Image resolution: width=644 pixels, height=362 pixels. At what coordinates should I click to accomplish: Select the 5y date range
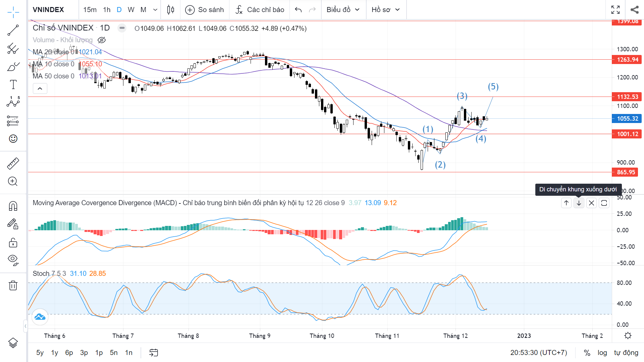[x=40, y=353]
